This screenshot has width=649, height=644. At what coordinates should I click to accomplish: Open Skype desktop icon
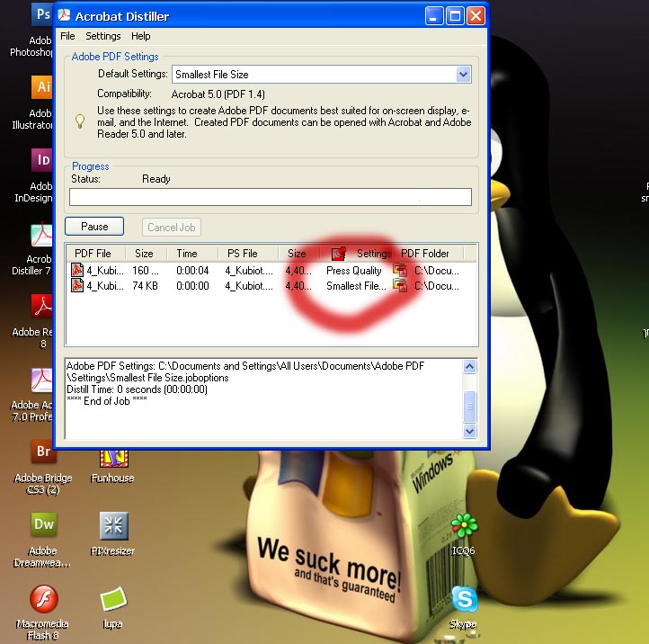(464, 599)
